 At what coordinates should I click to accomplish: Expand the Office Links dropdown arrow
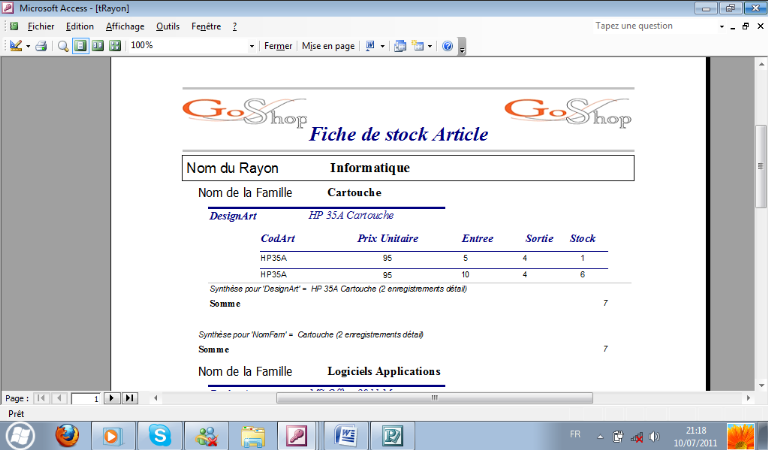tap(383, 46)
